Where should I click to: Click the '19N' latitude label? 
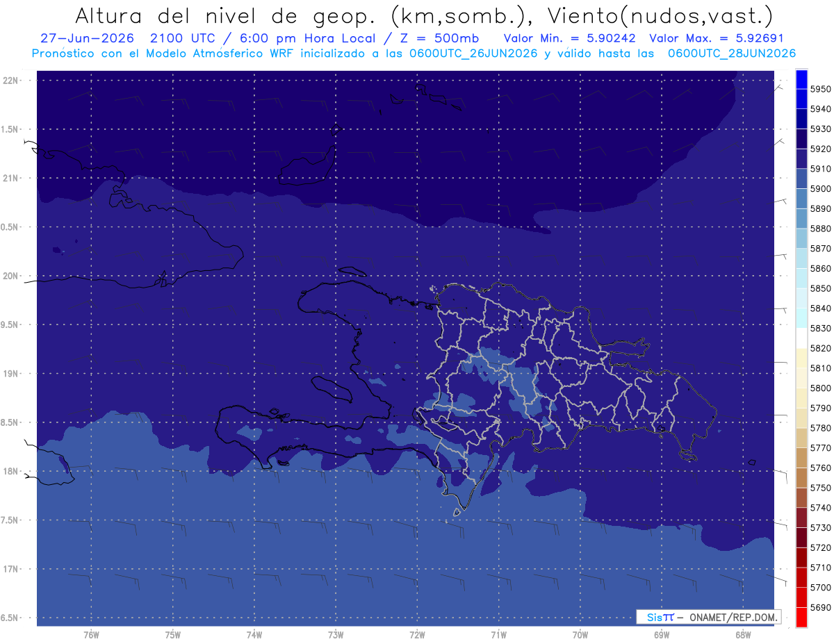click(11, 373)
